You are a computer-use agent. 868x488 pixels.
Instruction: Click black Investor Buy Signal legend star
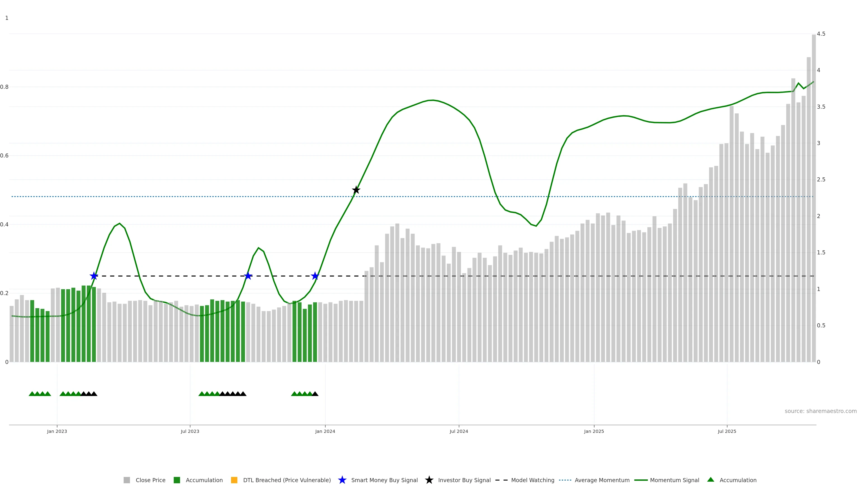click(429, 480)
